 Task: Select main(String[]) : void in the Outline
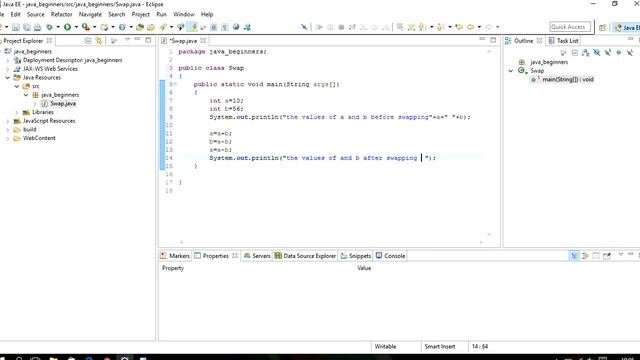pos(562,80)
